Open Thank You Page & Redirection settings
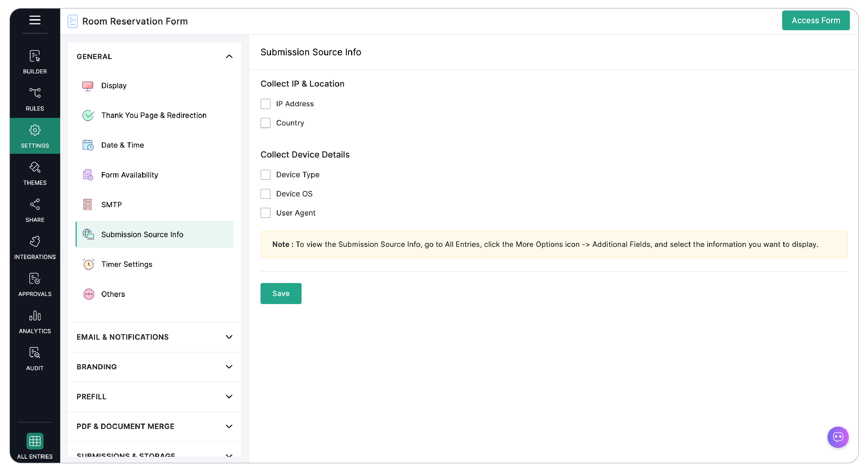Viewport: 868px width, 470px height. (155, 115)
